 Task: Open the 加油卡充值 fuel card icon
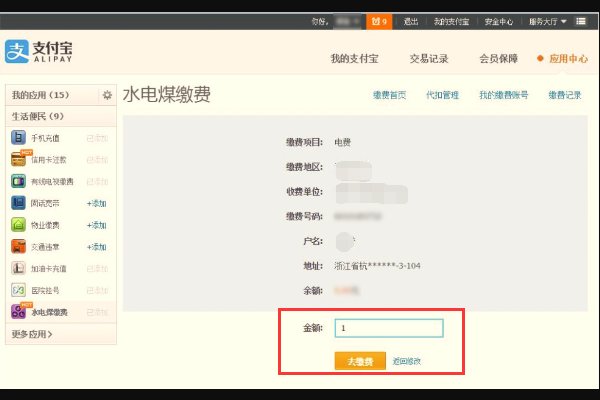(x=18, y=268)
